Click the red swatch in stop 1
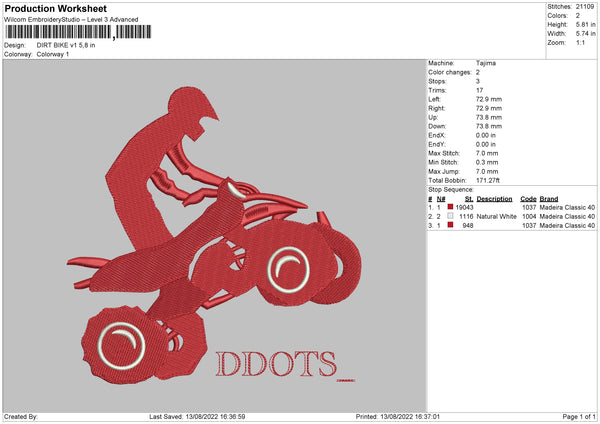600x424 pixels. pos(451,207)
